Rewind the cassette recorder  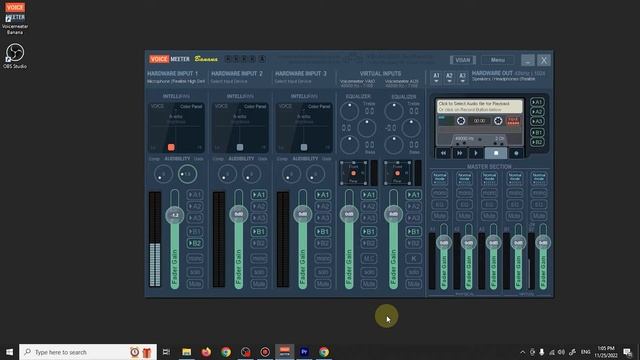[x=443, y=153]
